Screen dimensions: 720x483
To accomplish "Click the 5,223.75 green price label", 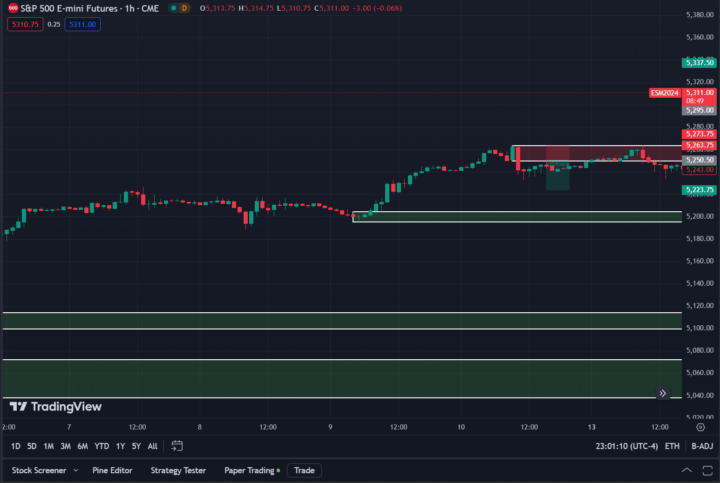I will (699, 190).
